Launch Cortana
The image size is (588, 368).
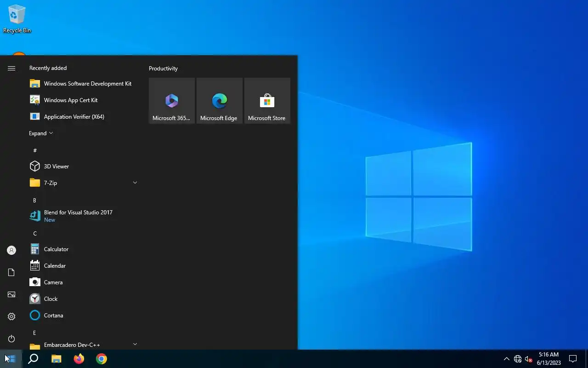click(x=84, y=316)
